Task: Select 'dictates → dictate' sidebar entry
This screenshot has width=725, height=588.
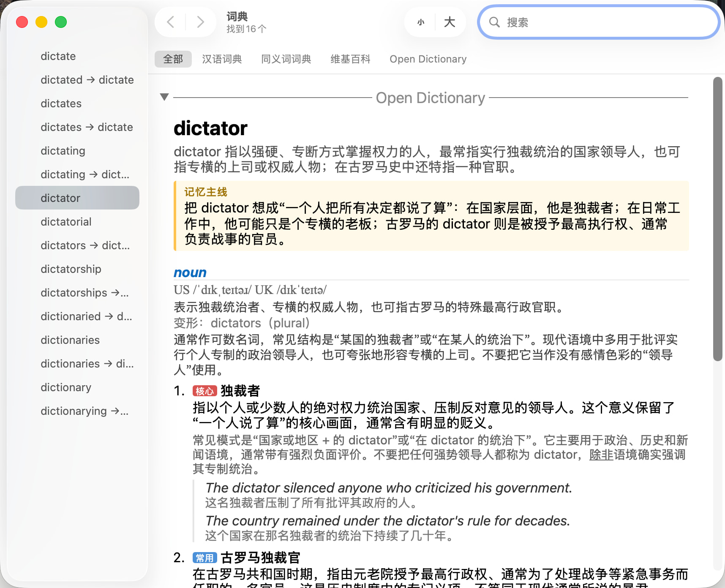Action: [x=77, y=127]
